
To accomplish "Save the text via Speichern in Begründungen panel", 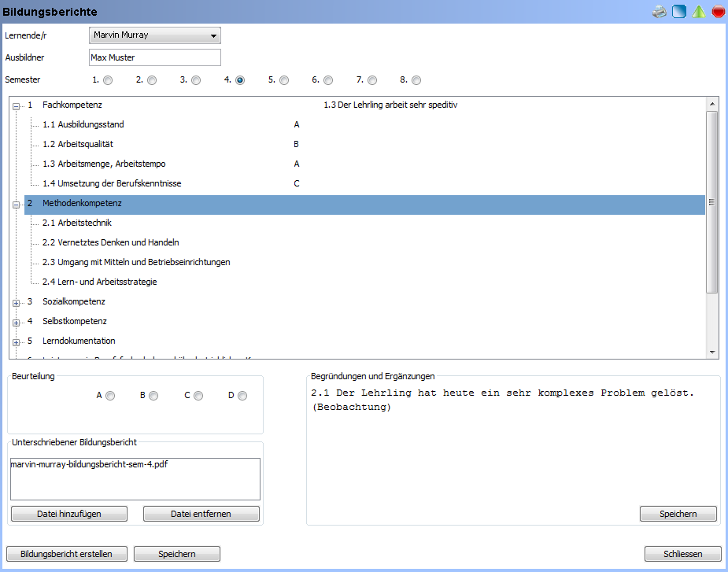I will click(678, 514).
